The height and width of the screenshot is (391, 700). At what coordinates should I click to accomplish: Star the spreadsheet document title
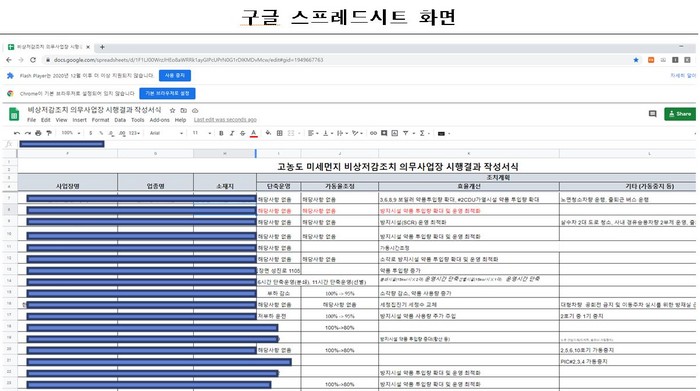point(172,110)
